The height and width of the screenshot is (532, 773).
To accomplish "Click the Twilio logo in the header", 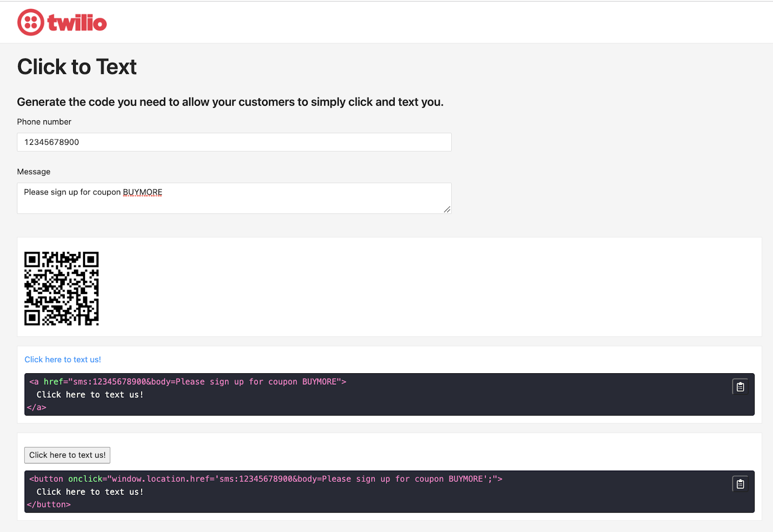I will click(x=62, y=22).
